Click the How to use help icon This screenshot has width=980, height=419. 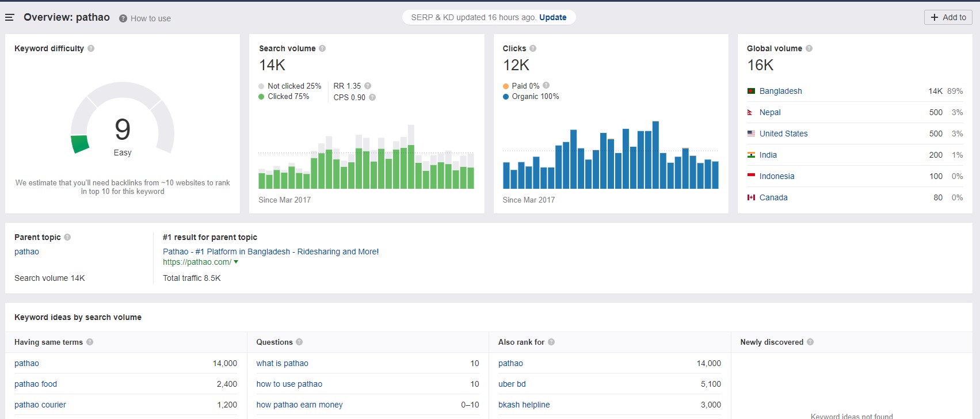tap(123, 18)
